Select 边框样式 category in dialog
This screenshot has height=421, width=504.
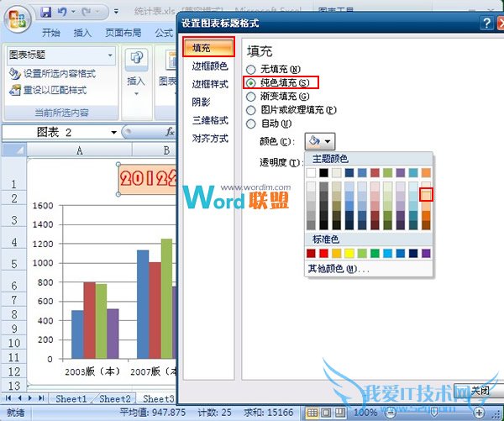209,84
